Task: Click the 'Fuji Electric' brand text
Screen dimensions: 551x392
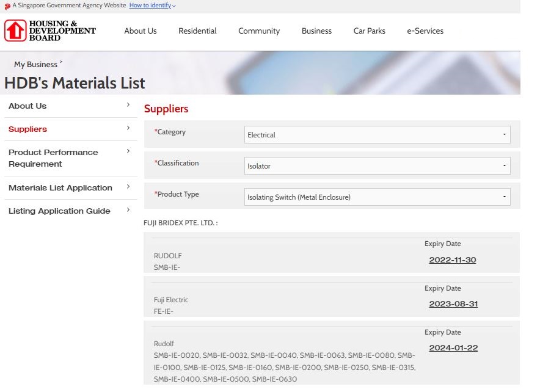Action: (171, 300)
